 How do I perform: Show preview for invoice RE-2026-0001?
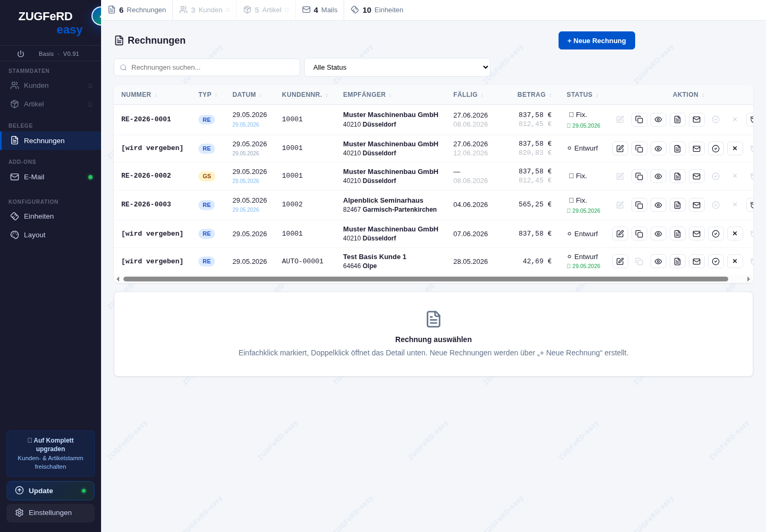pyautogui.click(x=659, y=120)
